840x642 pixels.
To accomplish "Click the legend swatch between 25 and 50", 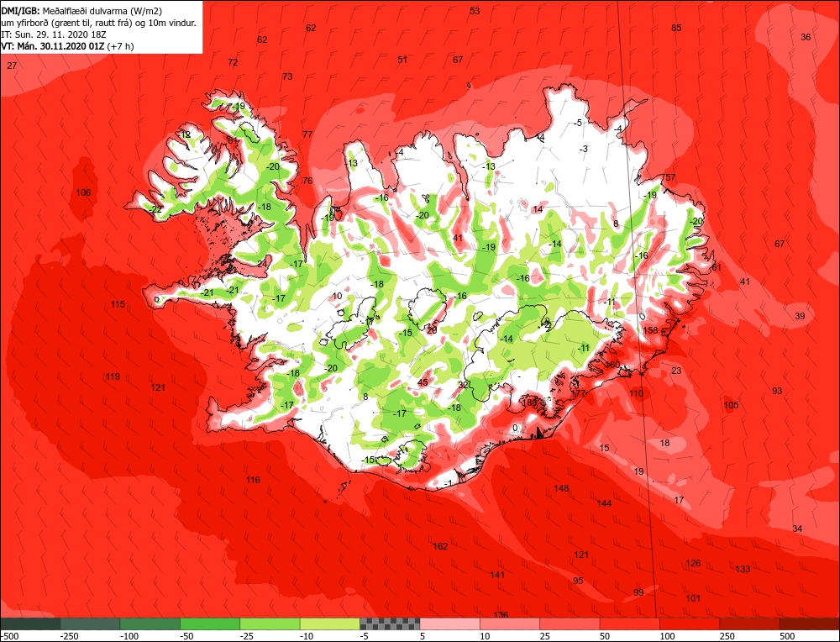I will [x=570, y=624].
